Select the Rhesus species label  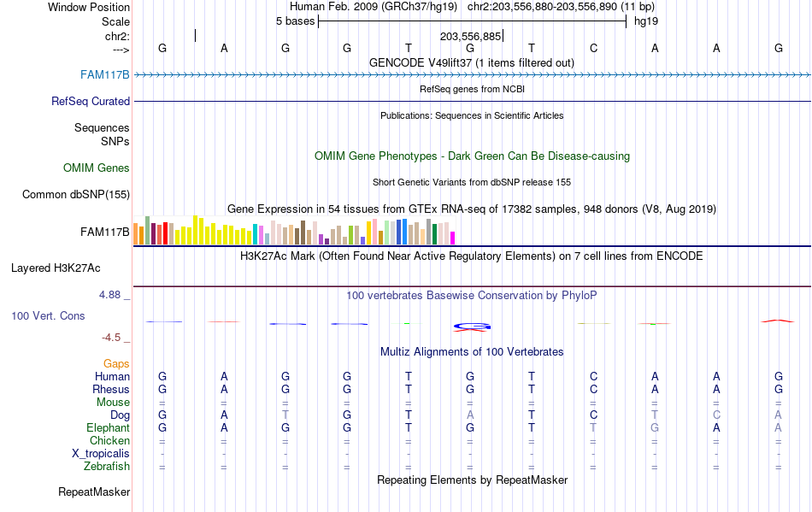coord(111,389)
